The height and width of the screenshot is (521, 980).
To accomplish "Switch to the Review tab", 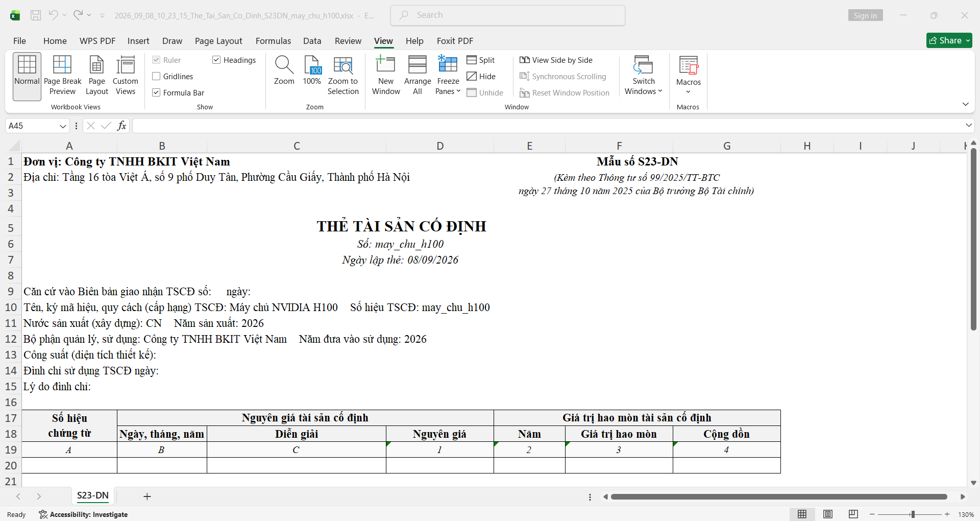I will 348,41.
